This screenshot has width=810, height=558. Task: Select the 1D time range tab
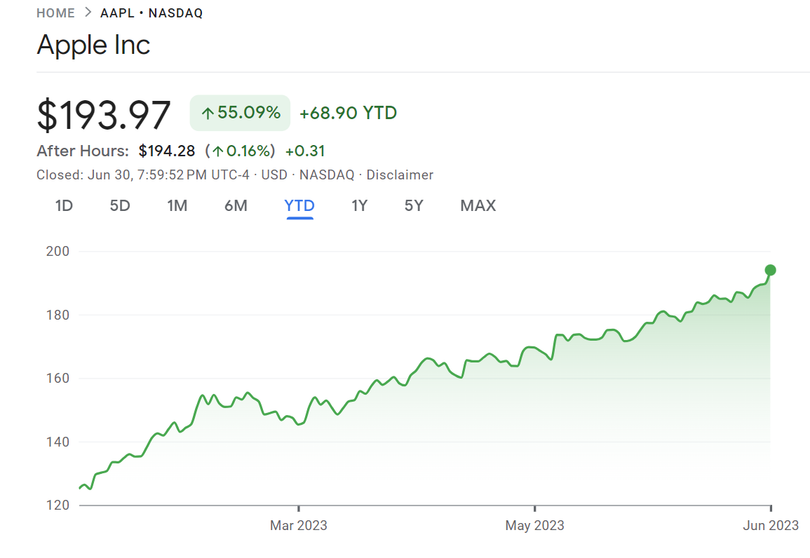click(64, 206)
